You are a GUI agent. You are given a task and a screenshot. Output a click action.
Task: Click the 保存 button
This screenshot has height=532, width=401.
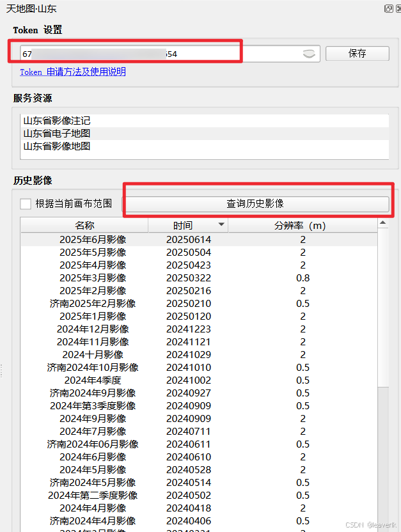point(358,53)
